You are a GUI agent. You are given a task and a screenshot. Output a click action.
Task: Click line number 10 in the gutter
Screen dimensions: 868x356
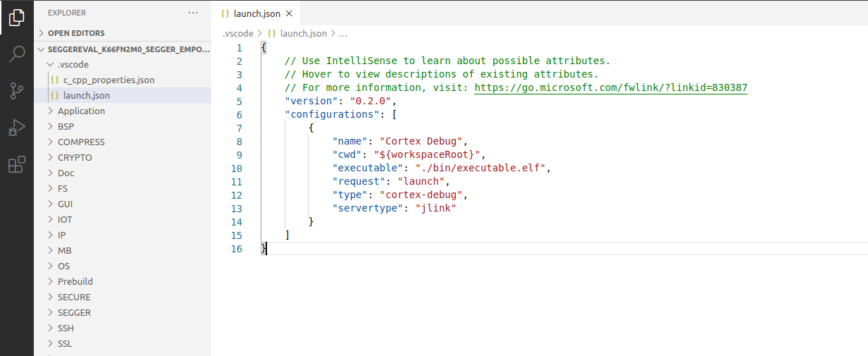tap(236, 168)
